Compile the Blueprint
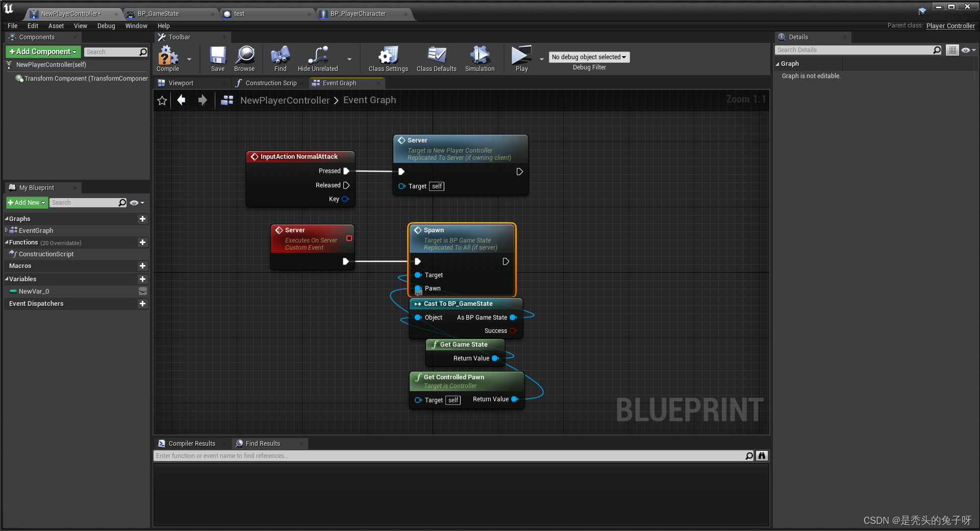Viewport: 980px width, 531px height. [x=167, y=57]
